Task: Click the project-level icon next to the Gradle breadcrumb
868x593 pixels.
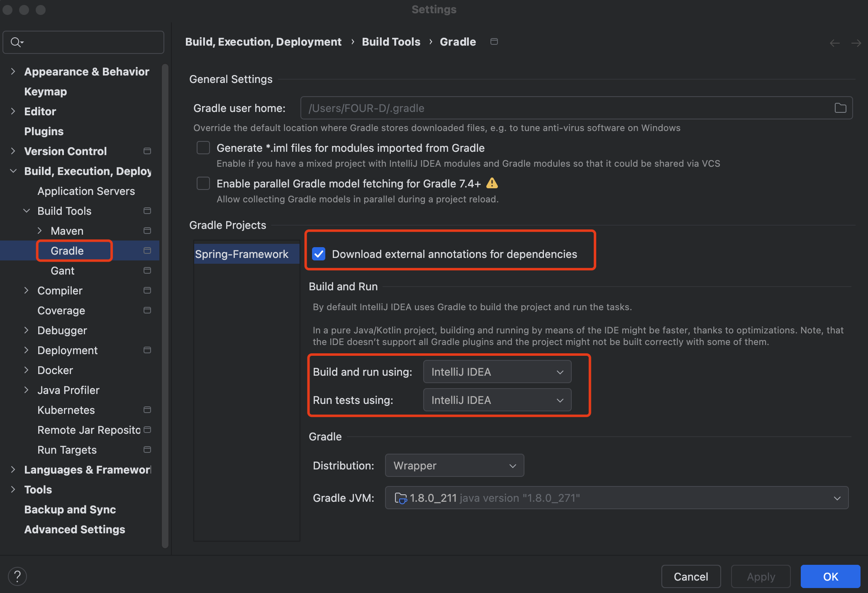Action: click(494, 41)
